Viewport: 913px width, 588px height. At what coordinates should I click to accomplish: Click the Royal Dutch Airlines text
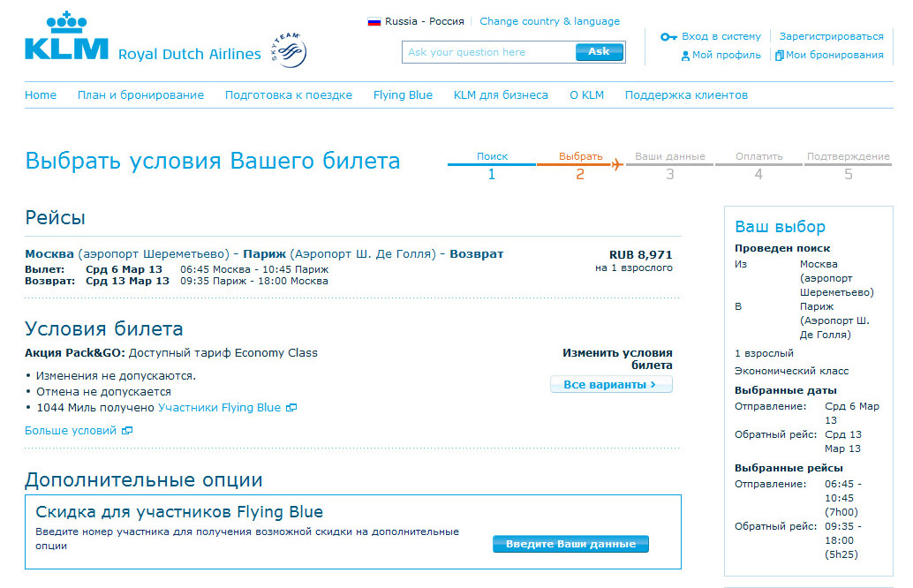click(x=190, y=54)
